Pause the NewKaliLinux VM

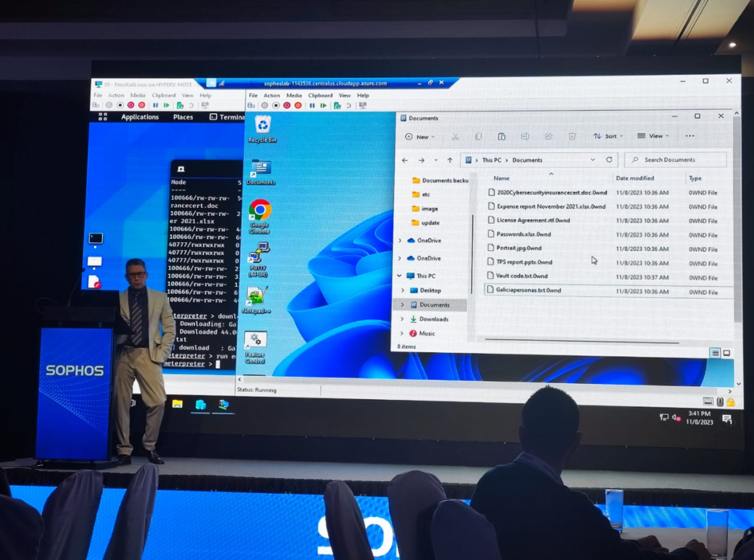click(156, 105)
